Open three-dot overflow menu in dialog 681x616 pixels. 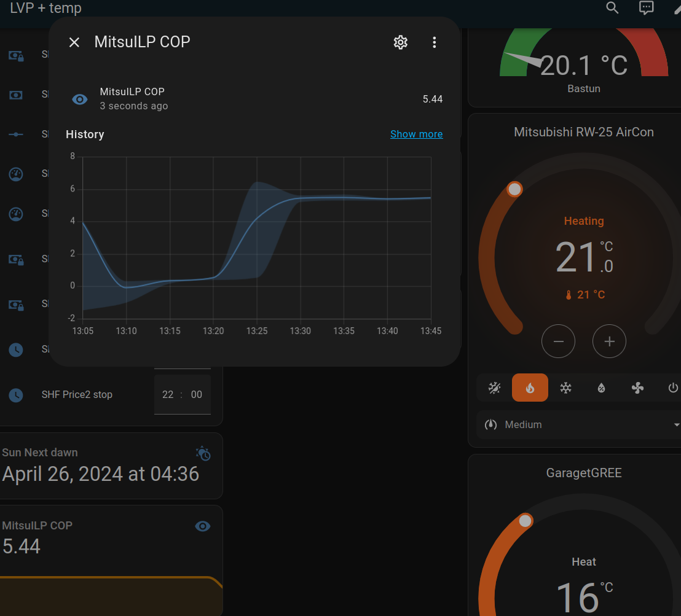click(435, 42)
